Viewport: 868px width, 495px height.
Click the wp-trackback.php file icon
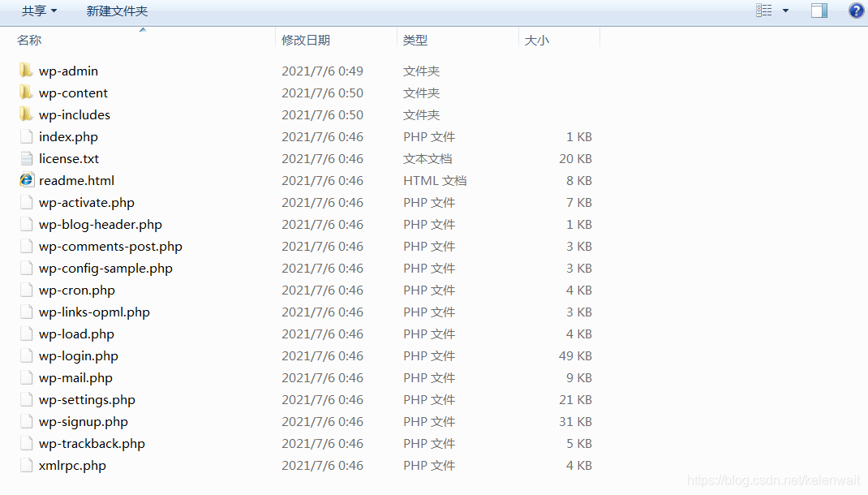click(x=26, y=444)
